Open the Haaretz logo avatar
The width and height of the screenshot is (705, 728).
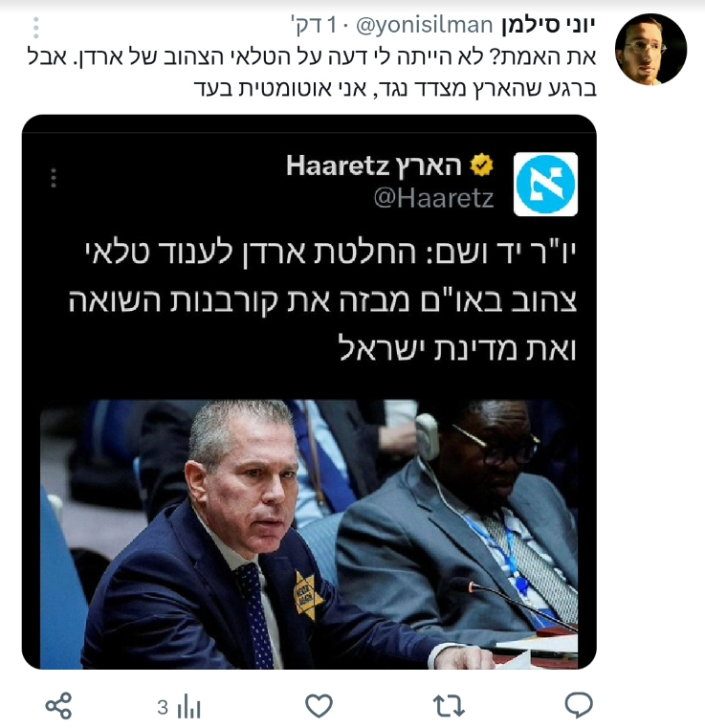tap(545, 184)
